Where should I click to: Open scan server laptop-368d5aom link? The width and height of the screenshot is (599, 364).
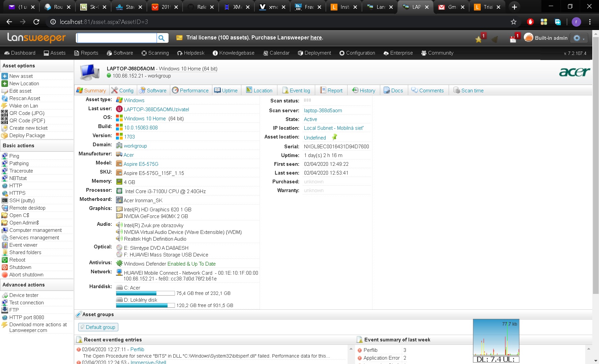[x=323, y=111]
